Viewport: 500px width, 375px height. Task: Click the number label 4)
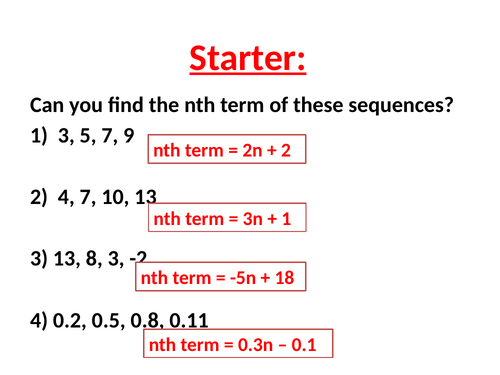[39, 321]
